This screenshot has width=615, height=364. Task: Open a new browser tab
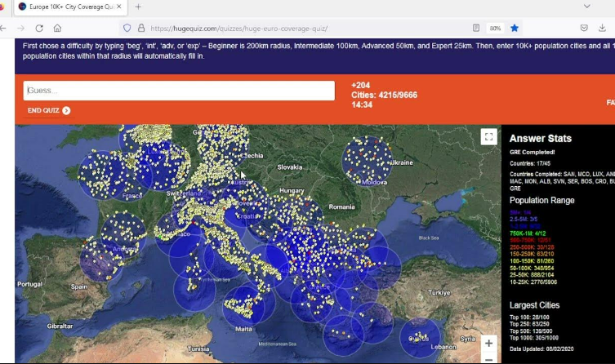(138, 7)
